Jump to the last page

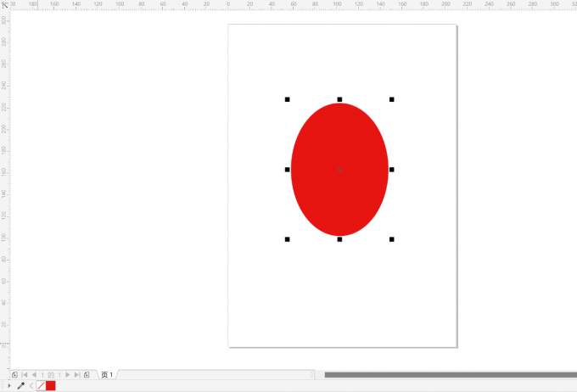click(77, 374)
